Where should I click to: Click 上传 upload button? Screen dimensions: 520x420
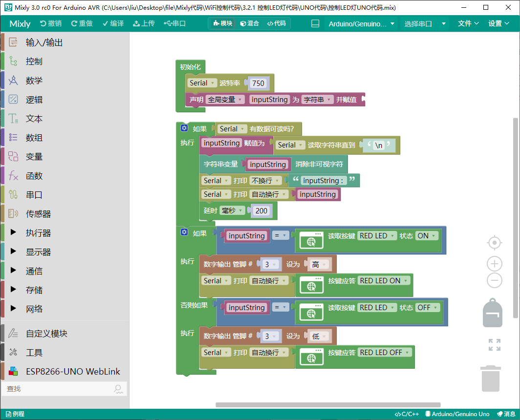point(144,23)
